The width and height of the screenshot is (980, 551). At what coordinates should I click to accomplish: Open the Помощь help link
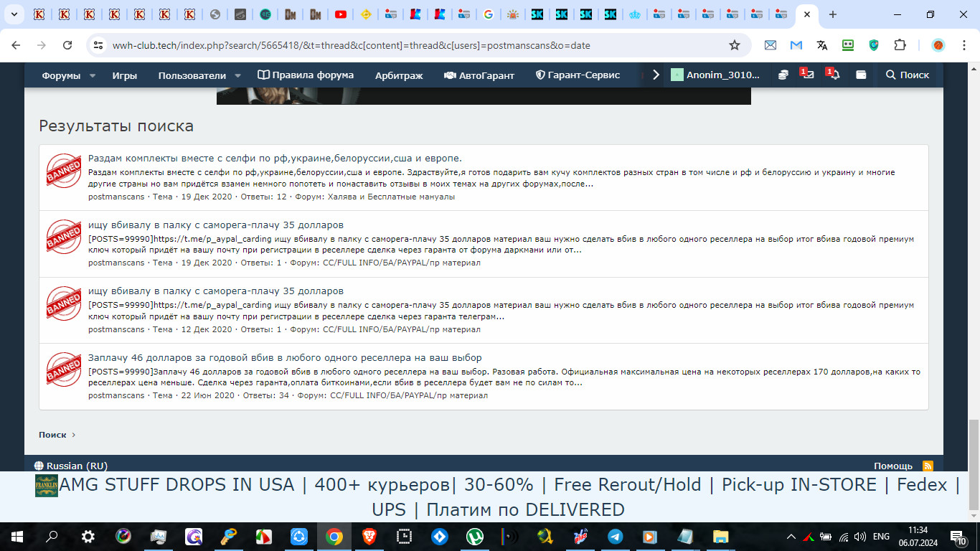(x=893, y=466)
